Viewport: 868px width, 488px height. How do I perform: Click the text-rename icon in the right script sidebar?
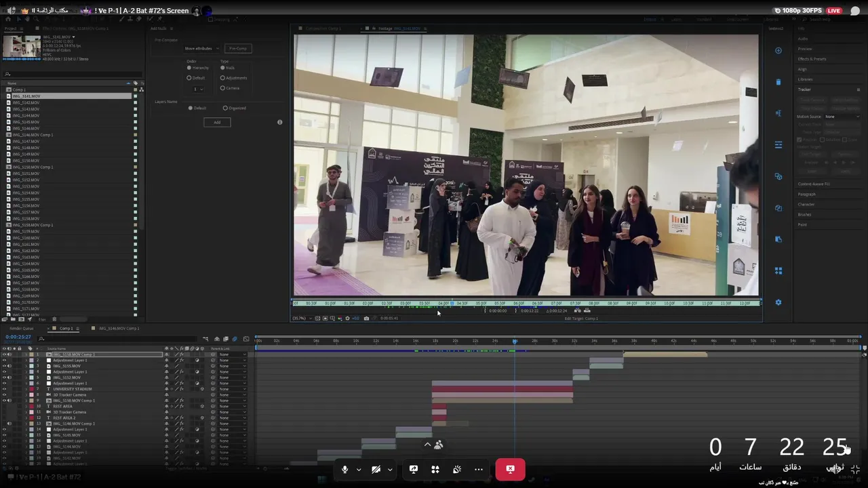click(778, 113)
